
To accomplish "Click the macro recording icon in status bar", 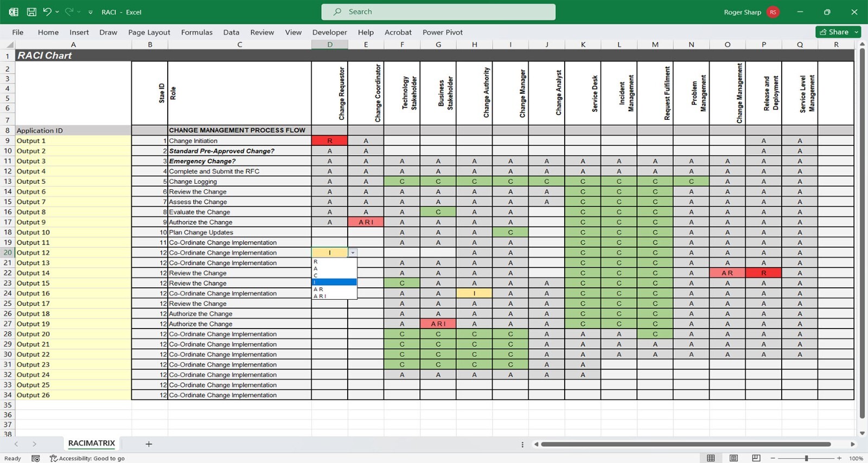I will coord(36,459).
